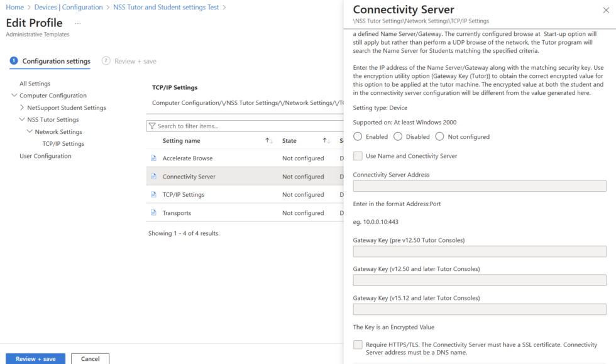Open Computer Configuration tree item
Viewport: 616px width, 364px height.
click(53, 95)
